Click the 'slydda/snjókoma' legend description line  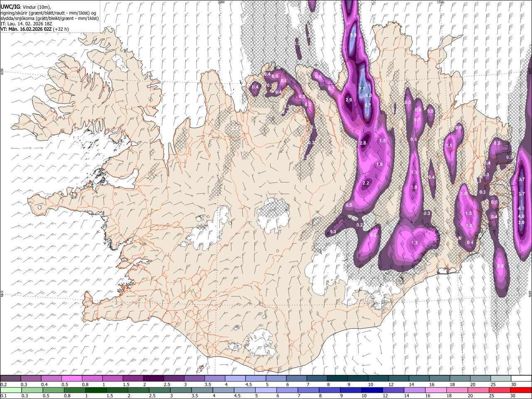coord(49,18)
